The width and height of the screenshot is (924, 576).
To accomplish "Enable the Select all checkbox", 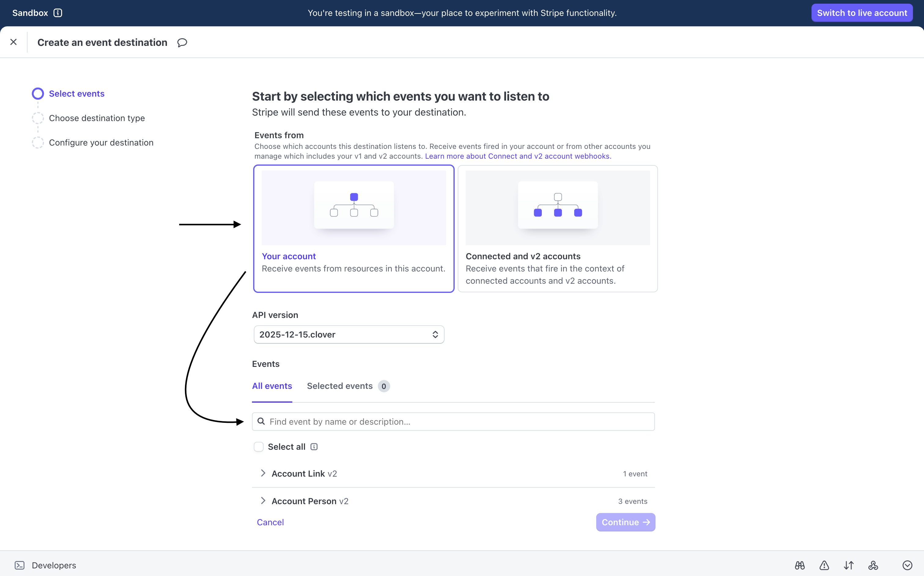I will pos(259,446).
